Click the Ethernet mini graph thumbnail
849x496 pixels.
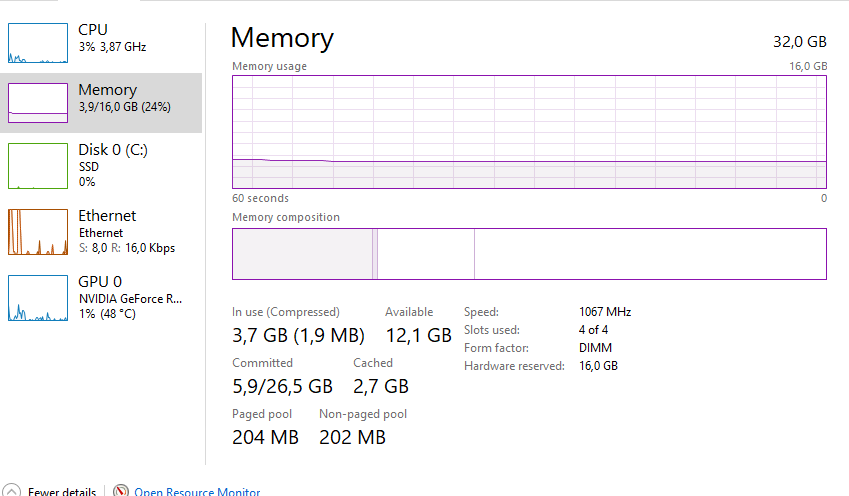point(38,232)
